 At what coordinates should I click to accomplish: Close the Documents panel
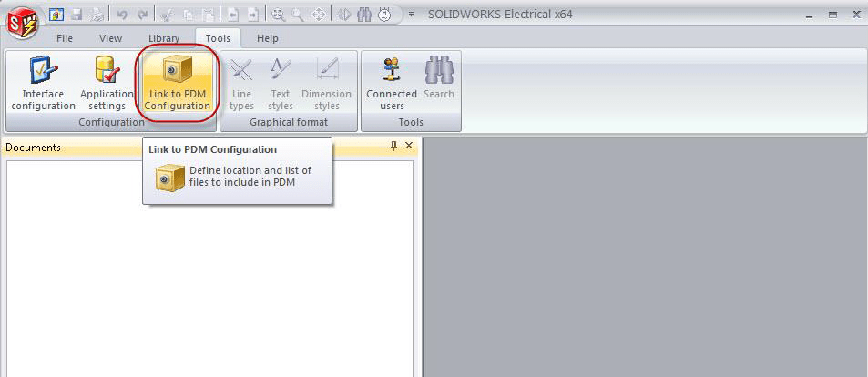[x=409, y=146]
